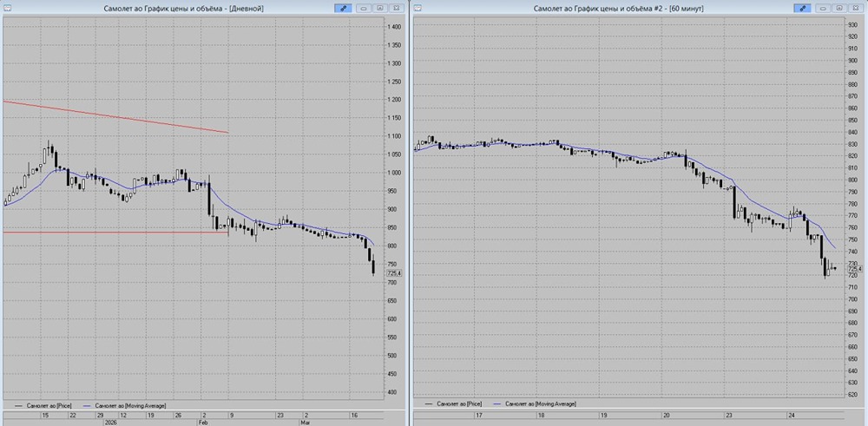Click the 725,4 current price tag in Дневной chart

coord(394,273)
